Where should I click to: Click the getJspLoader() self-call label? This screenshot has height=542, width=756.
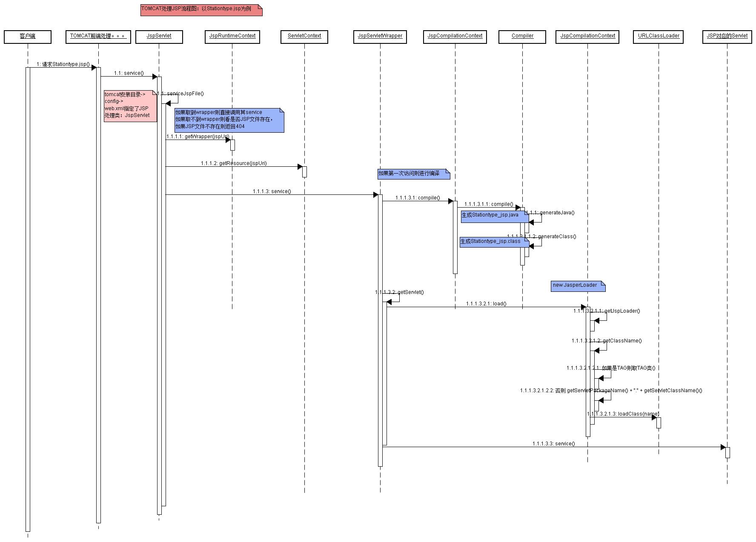coord(607,311)
